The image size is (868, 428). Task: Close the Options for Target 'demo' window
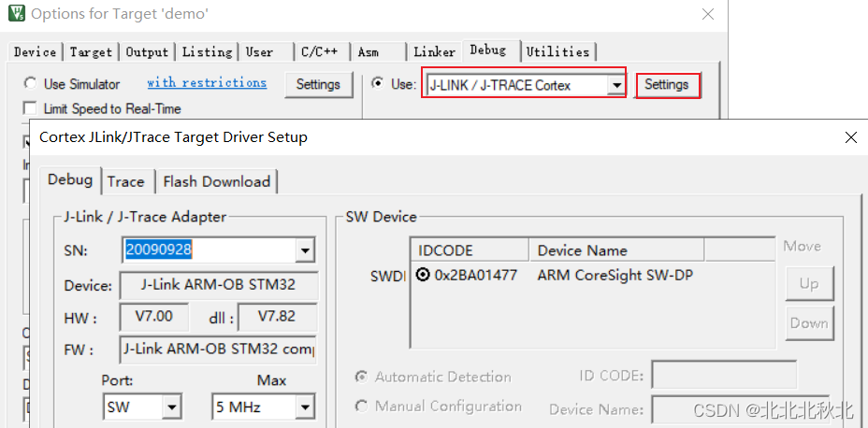[x=708, y=14]
